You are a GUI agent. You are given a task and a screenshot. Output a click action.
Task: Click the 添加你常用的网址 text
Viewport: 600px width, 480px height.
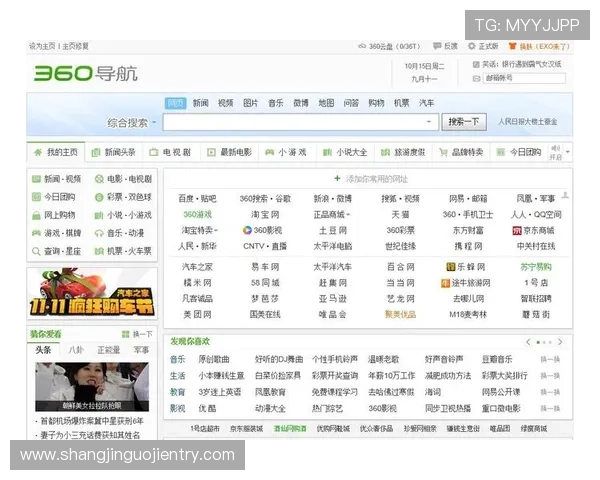pyautogui.click(x=377, y=179)
